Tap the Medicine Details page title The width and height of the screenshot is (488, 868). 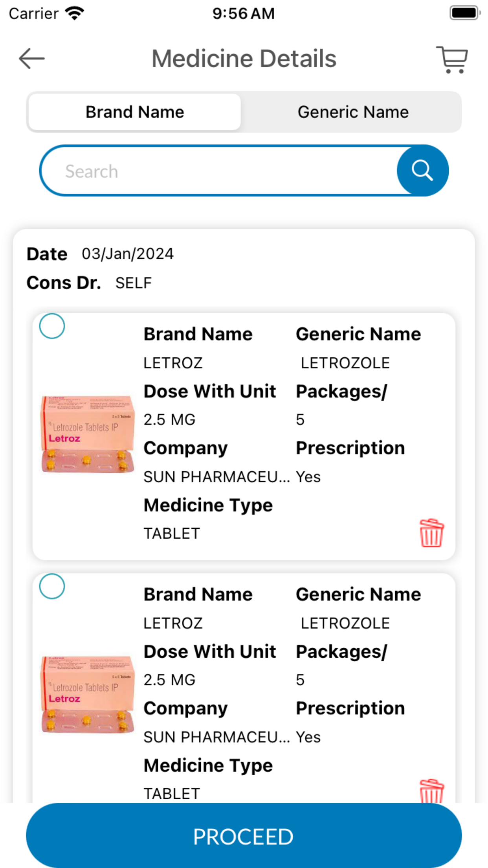tap(244, 59)
